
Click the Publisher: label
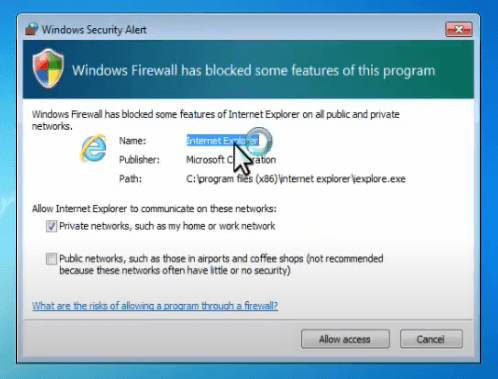point(139,160)
